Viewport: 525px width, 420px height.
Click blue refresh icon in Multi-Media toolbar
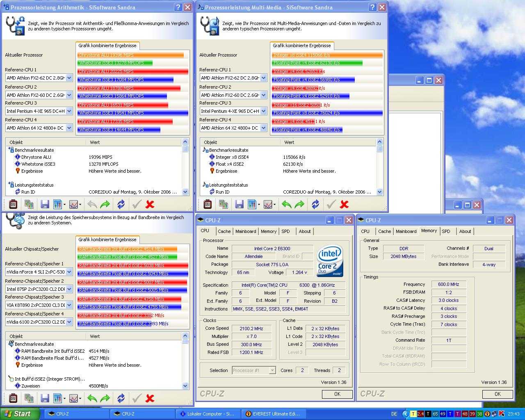point(315,204)
